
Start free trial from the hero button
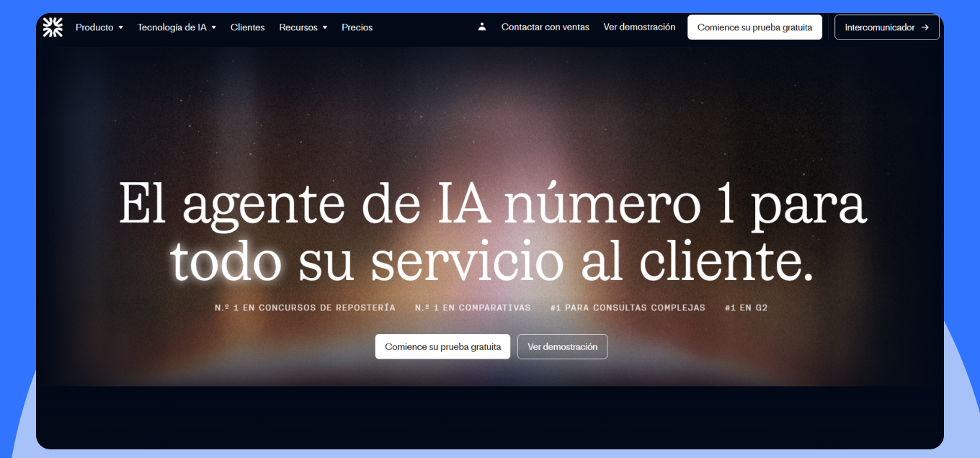(442, 346)
